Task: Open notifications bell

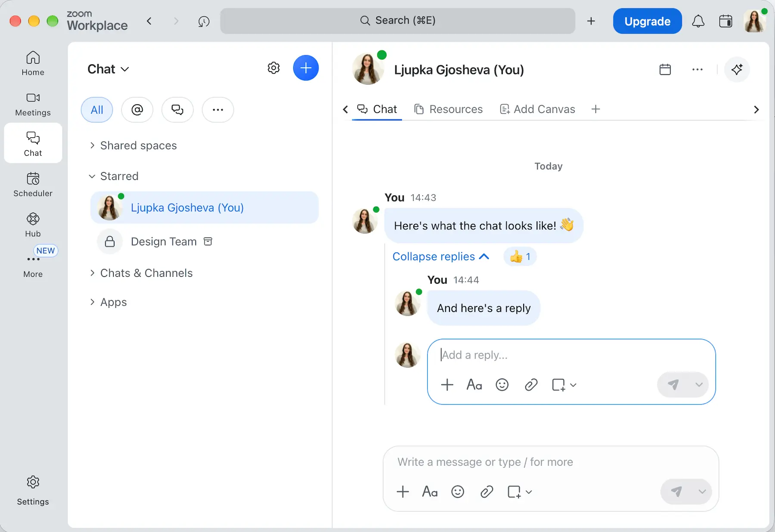Action: pos(698,21)
